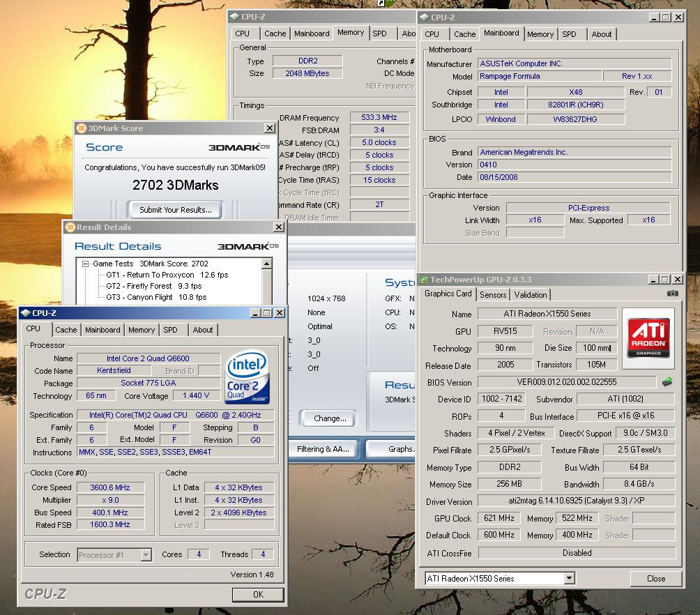
Task: Click the 2702 3DMarks score text
Action: pyautogui.click(x=176, y=185)
